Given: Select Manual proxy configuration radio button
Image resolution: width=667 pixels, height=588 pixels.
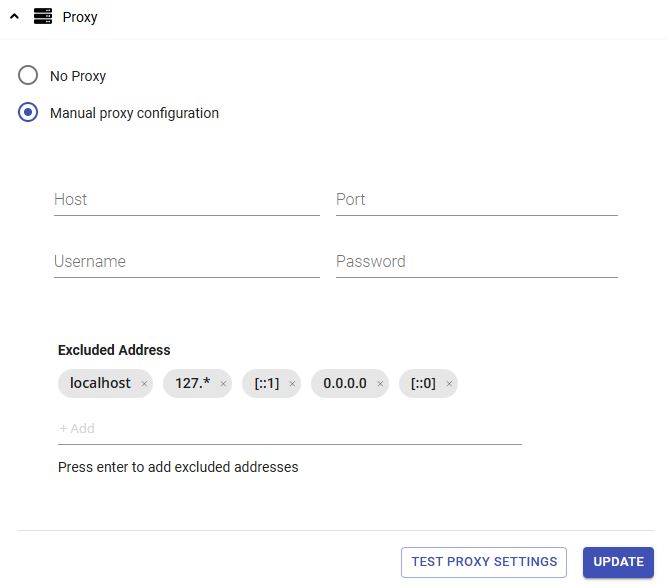Looking at the screenshot, I should pyautogui.click(x=28, y=113).
